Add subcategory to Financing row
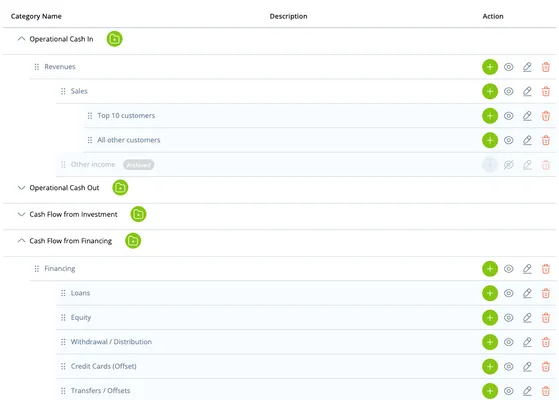Viewport: 559px width, 400px height. point(490,269)
